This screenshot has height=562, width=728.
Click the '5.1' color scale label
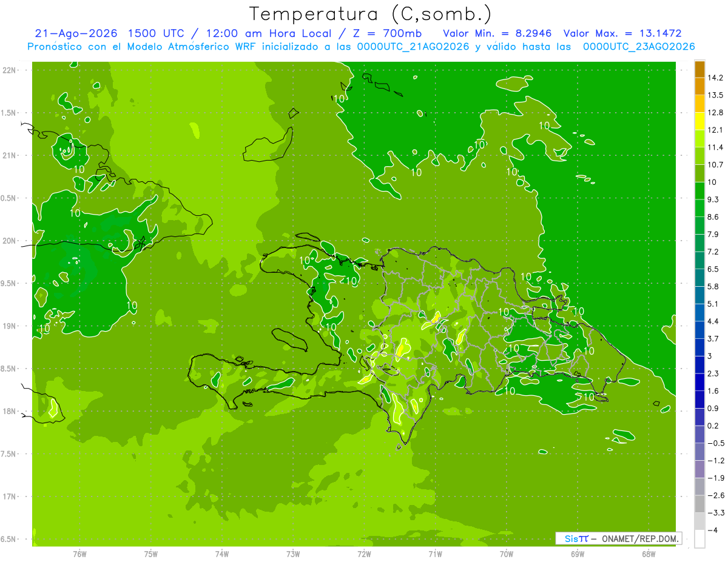[713, 304]
